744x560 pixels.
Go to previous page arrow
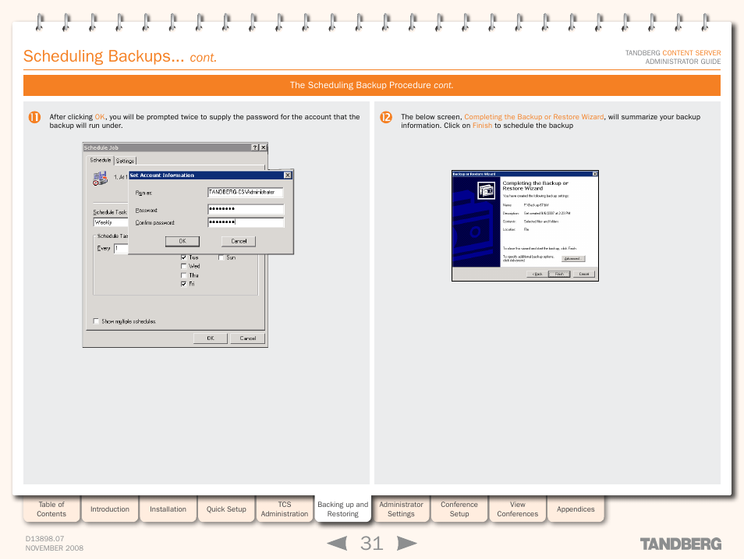tap(338, 544)
